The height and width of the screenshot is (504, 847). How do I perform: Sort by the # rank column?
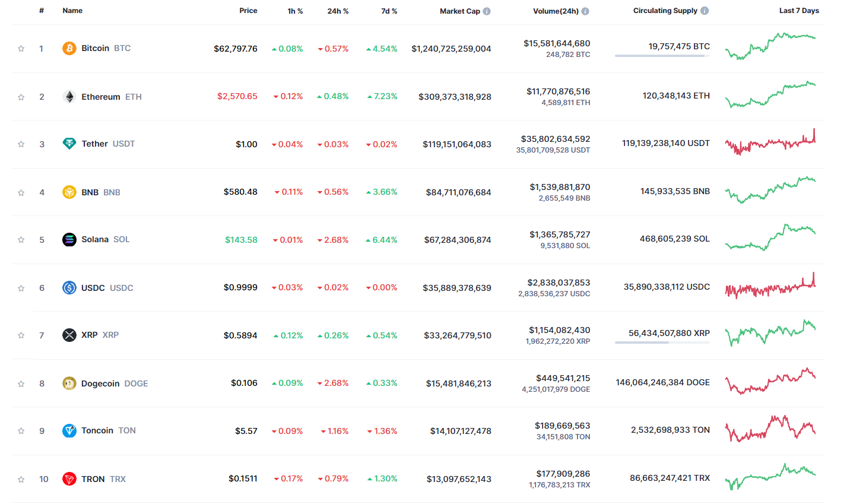coord(42,11)
